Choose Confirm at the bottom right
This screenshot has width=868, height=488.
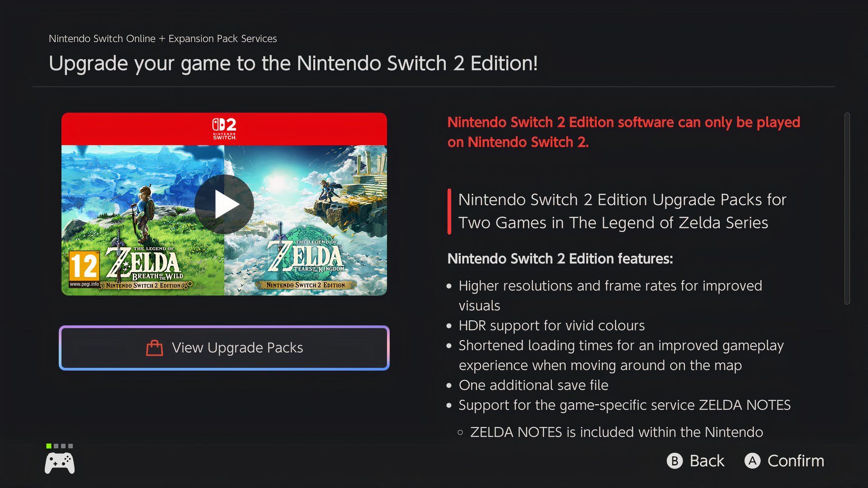pos(796,461)
